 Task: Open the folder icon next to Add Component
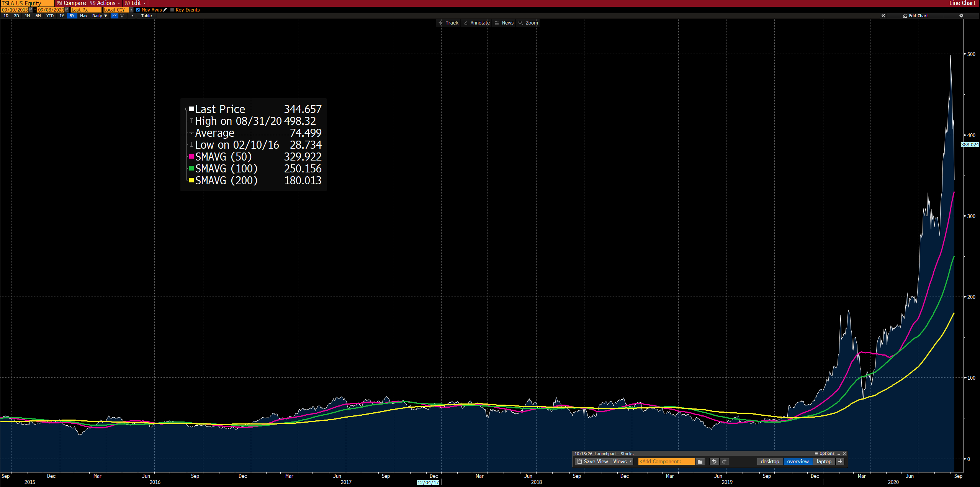700,462
